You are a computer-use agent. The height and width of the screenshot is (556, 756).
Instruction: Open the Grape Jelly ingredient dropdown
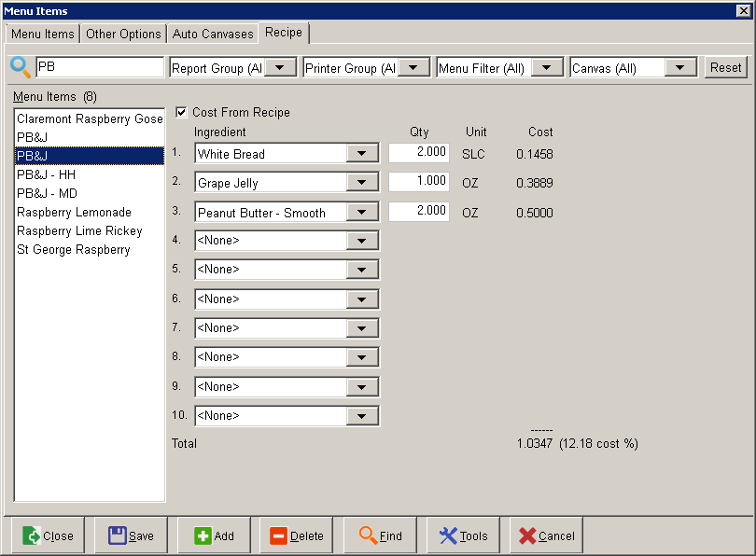pos(361,183)
